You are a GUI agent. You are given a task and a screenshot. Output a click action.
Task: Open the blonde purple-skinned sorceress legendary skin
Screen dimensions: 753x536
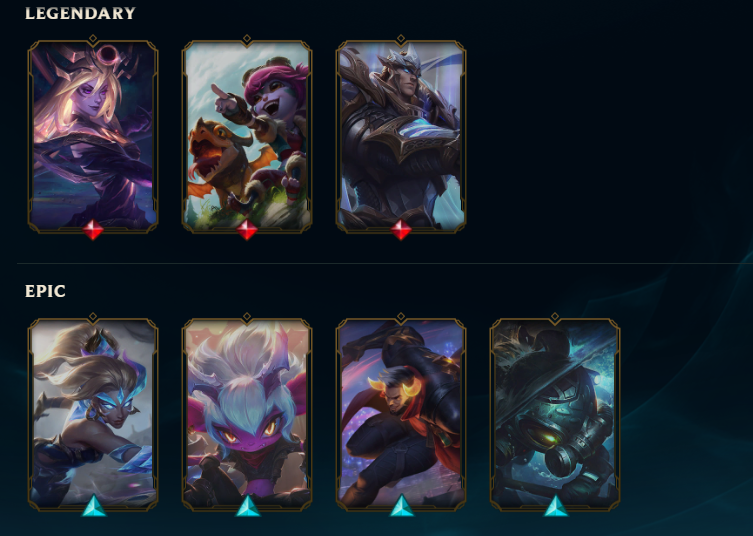click(93, 136)
